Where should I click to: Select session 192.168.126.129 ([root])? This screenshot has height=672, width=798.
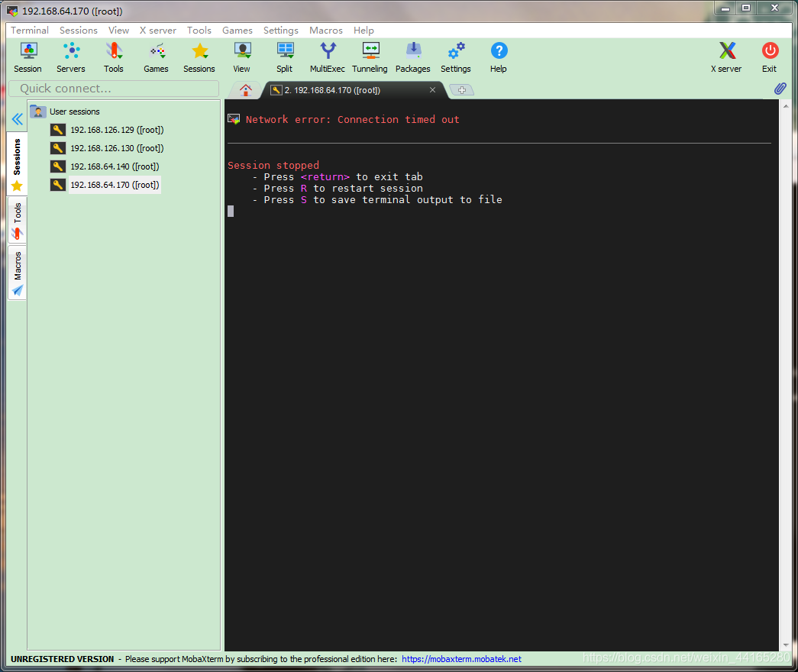tap(117, 130)
